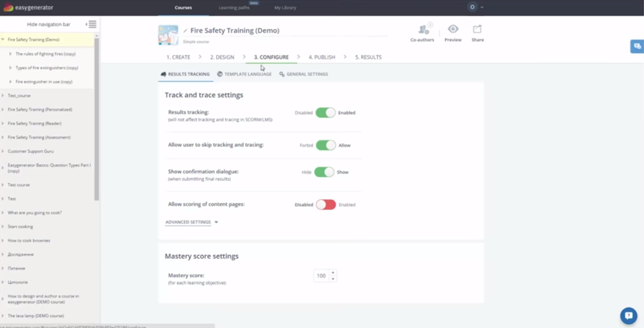Viewport: 644px width, 328px height.
Task: Select the Питання course
Action: click(x=16, y=269)
